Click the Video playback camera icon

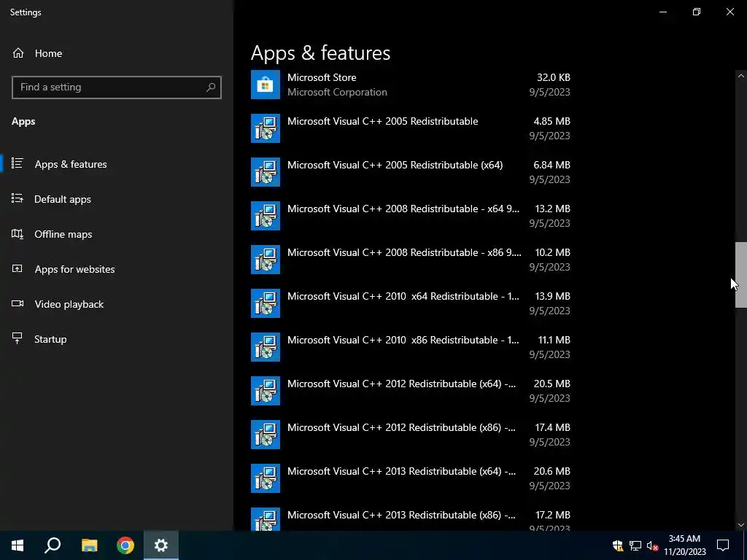coord(18,304)
